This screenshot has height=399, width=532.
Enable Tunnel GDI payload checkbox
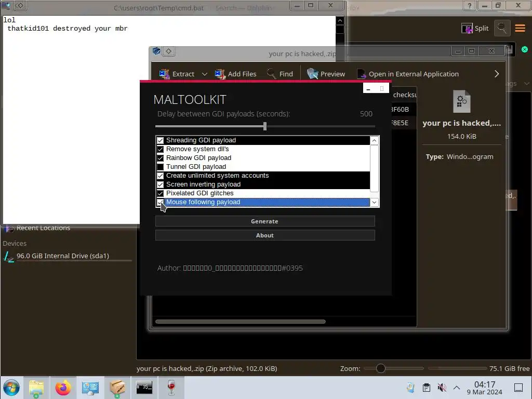(160, 167)
